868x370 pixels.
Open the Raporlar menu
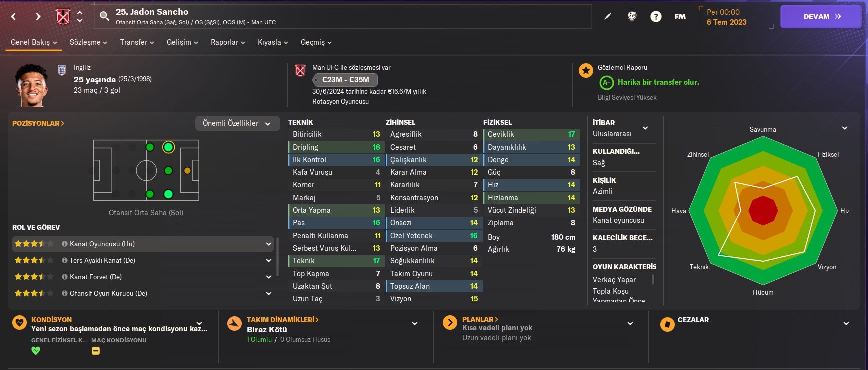click(228, 42)
